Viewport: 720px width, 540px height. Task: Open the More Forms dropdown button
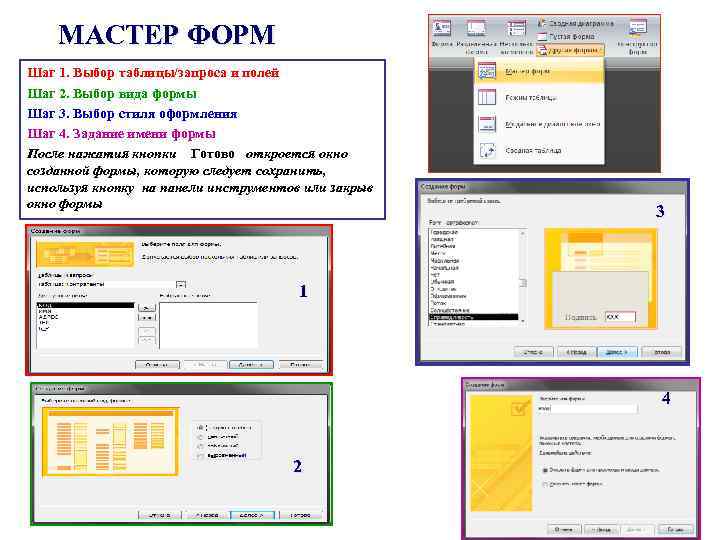click(x=569, y=50)
